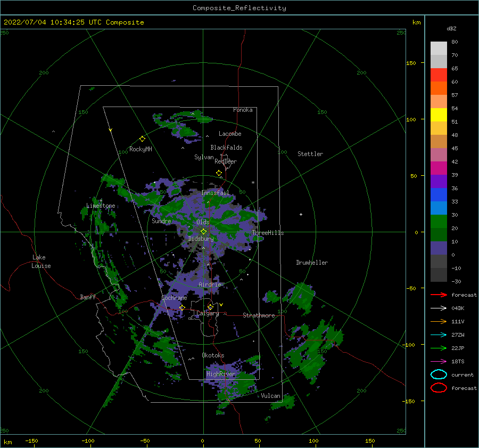The image size is (479, 448).
Task: Select the magenta swatch between 42 and 39 dBZ
Action: (x=439, y=168)
